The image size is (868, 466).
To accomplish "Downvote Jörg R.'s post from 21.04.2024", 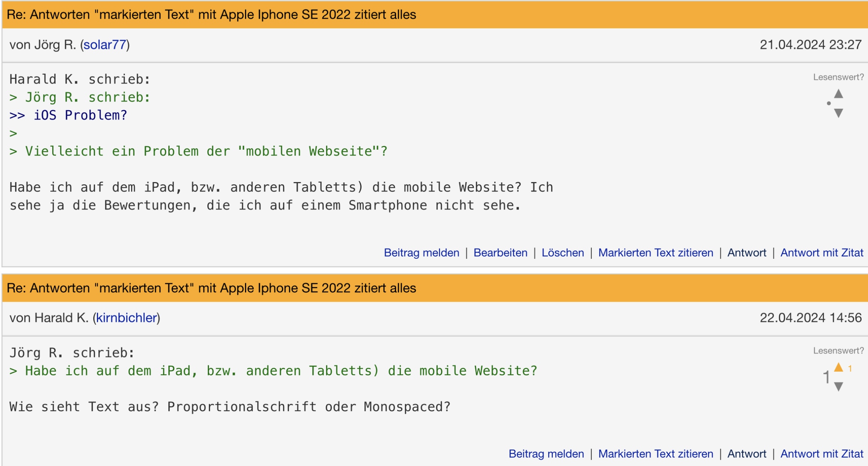I will [838, 113].
